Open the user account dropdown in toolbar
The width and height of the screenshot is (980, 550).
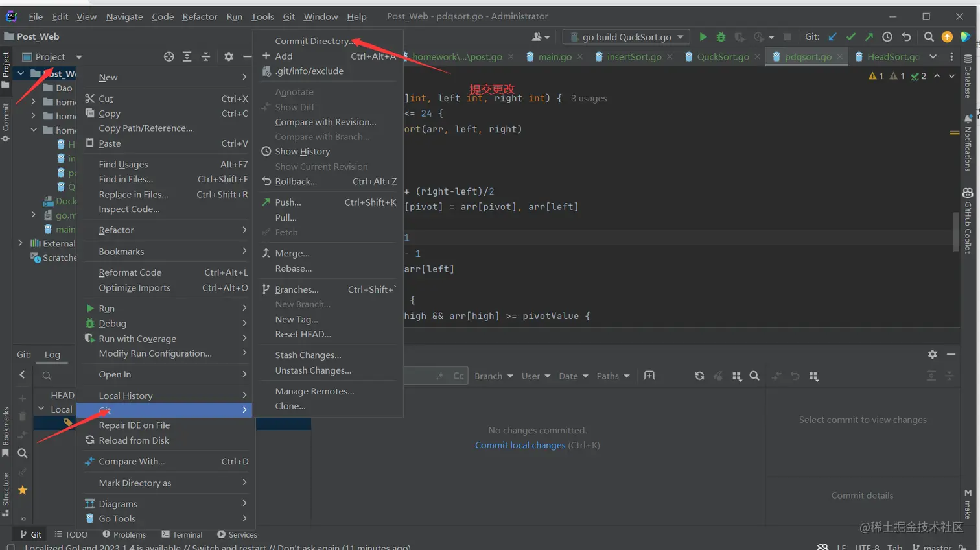[541, 37]
